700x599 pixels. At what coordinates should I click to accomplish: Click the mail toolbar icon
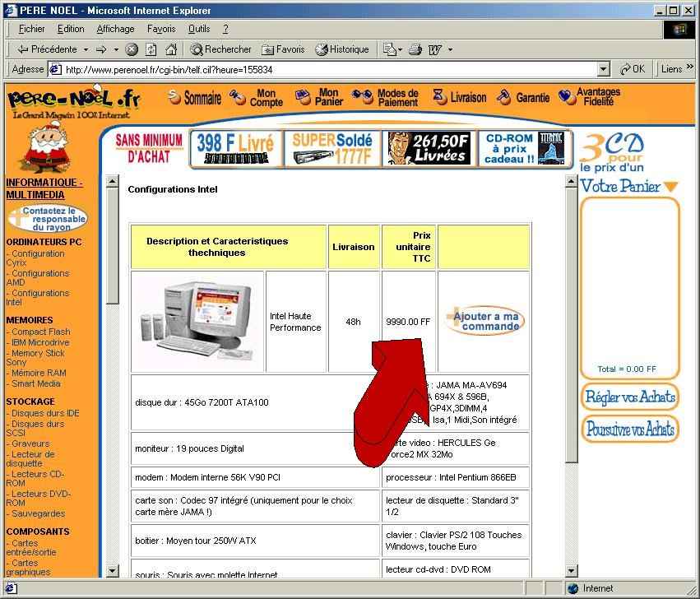pyautogui.click(x=390, y=49)
